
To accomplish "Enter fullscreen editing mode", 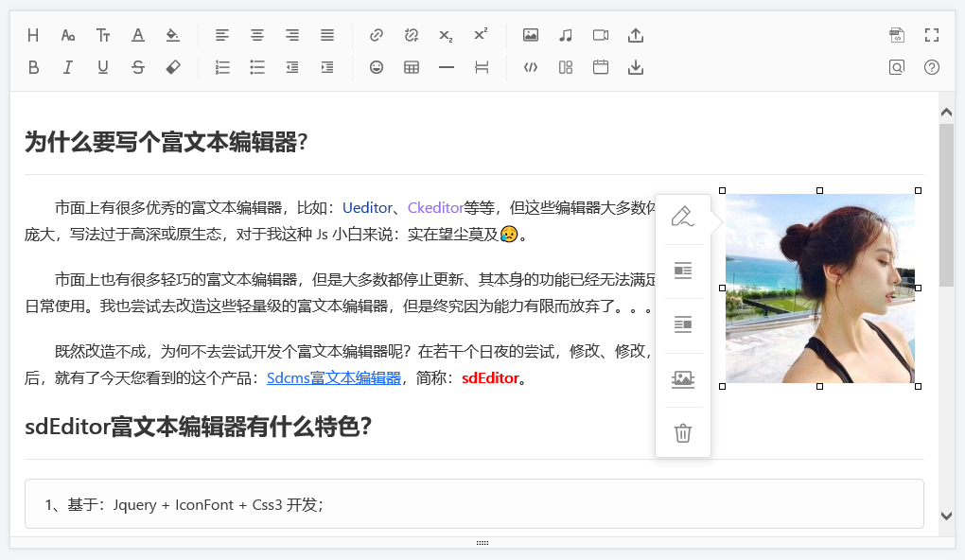I will pyautogui.click(x=932, y=35).
